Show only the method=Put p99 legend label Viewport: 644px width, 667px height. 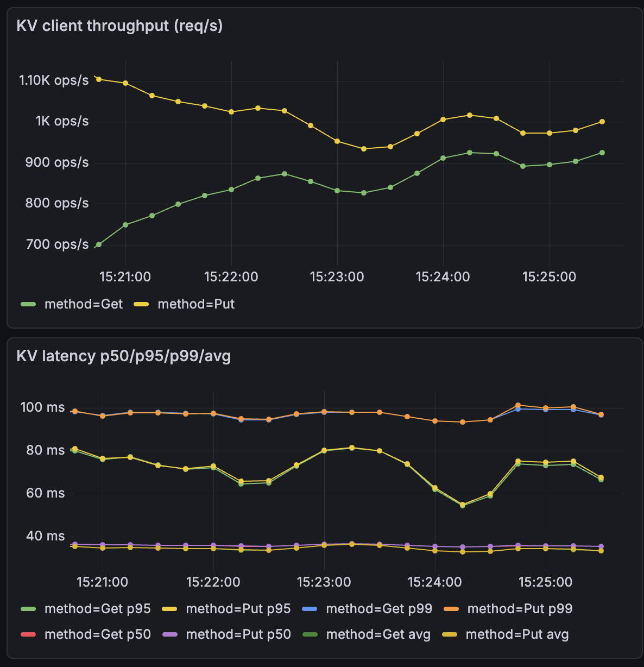pos(520,609)
